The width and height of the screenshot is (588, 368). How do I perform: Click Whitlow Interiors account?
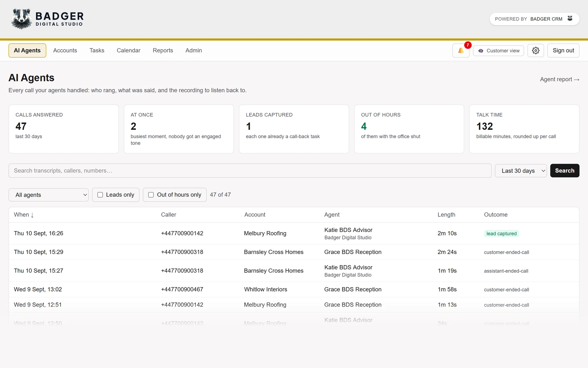tap(265, 289)
